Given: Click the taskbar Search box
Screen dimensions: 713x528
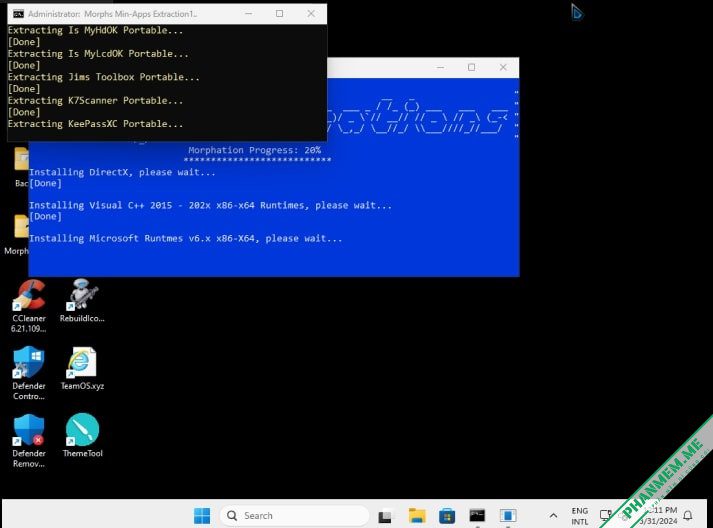Looking at the screenshot, I should (x=295, y=516).
